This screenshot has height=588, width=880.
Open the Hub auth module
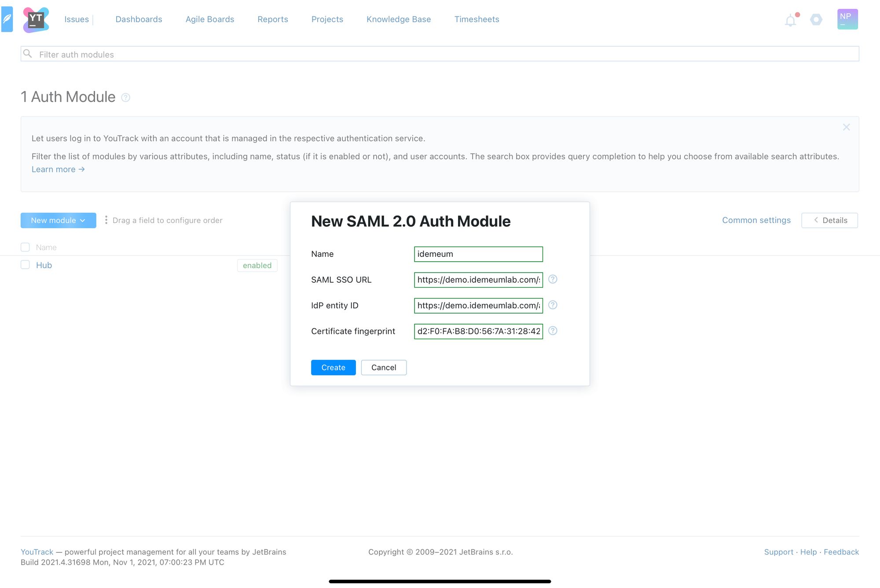coord(44,265)
